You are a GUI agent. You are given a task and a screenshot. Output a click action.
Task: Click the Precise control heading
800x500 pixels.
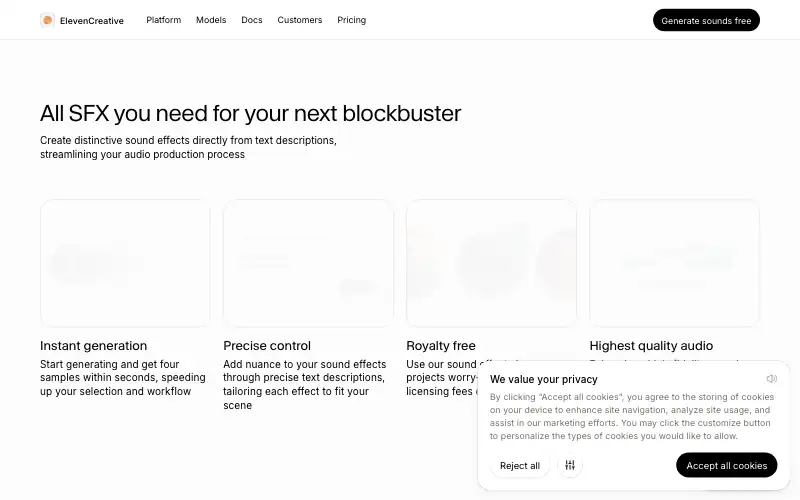click(x=267, y=345)
